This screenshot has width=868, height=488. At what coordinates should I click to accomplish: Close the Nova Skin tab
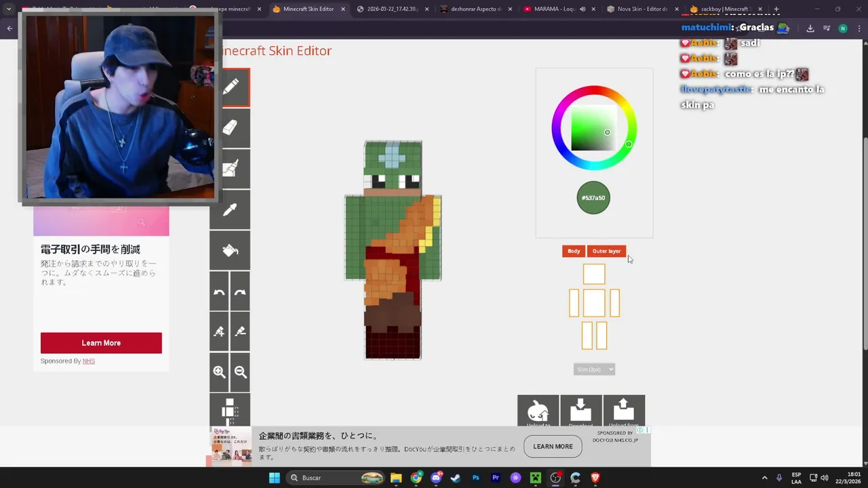coord(676,9)
